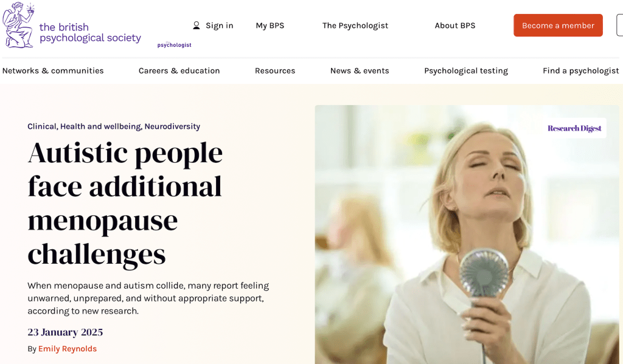Open The Psychologist menu item
The image size is (623, 364).
[x=355, y=26]
